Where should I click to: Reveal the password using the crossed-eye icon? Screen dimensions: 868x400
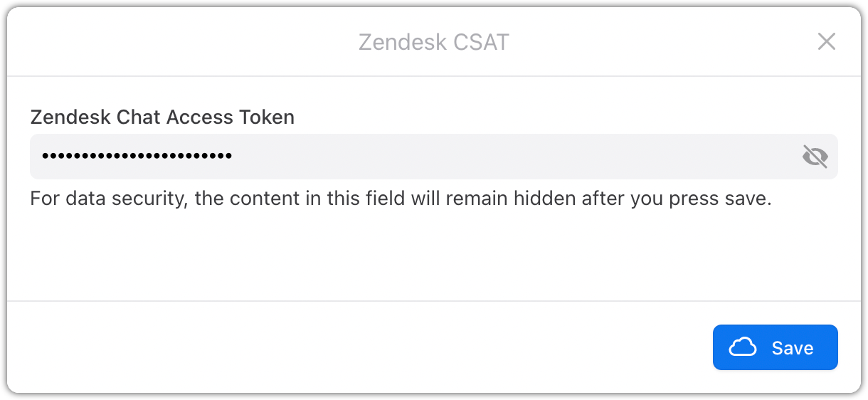coord(815,156)
